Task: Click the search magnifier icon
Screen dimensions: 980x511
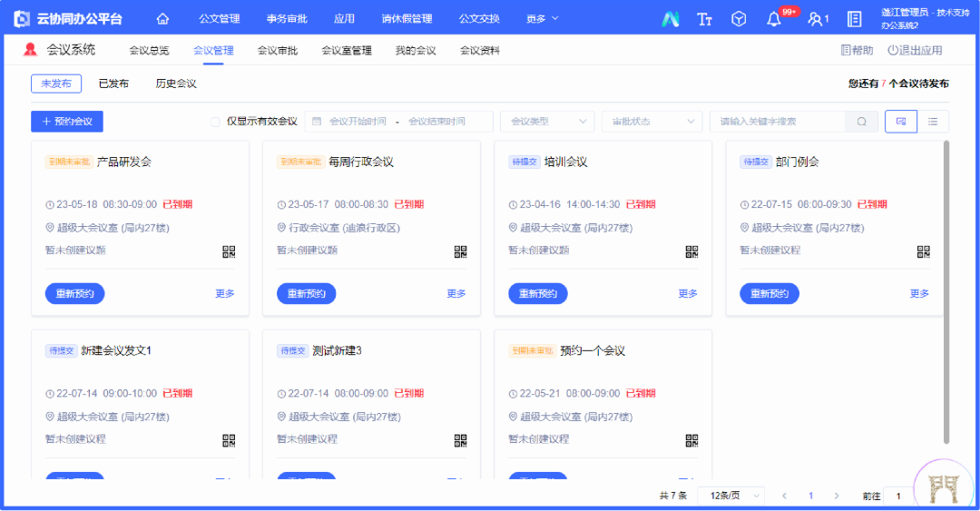Action: pos(862,122)
